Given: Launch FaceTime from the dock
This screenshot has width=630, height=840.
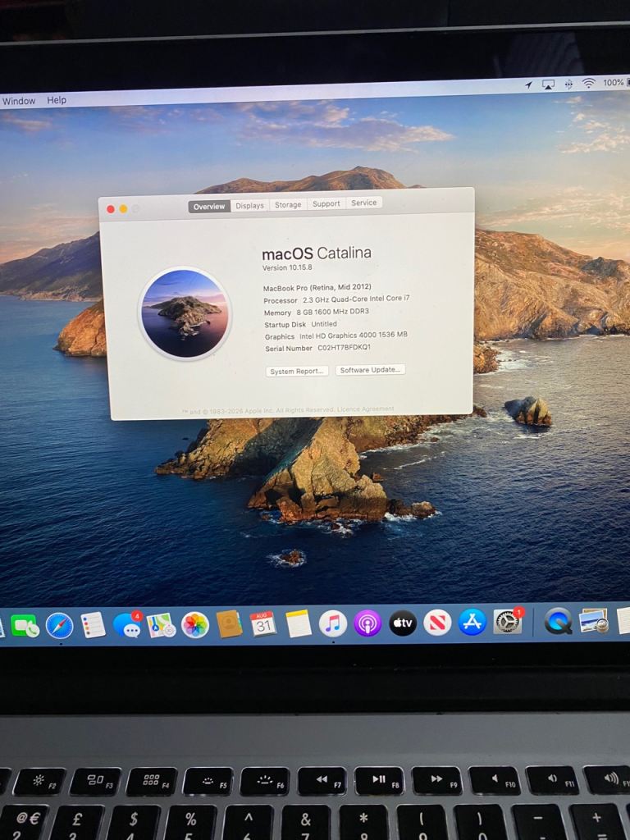Looking at the screenshot, I should (x=25, y=626).
